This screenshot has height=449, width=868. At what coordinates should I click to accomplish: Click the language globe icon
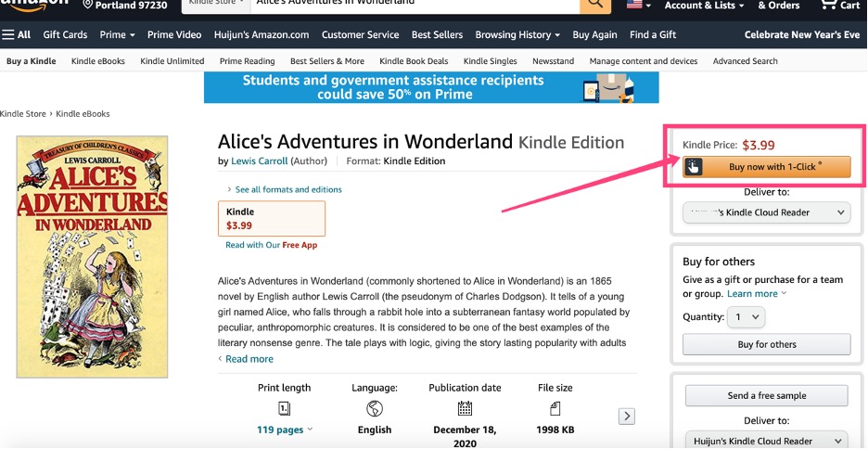pos(375,408)
